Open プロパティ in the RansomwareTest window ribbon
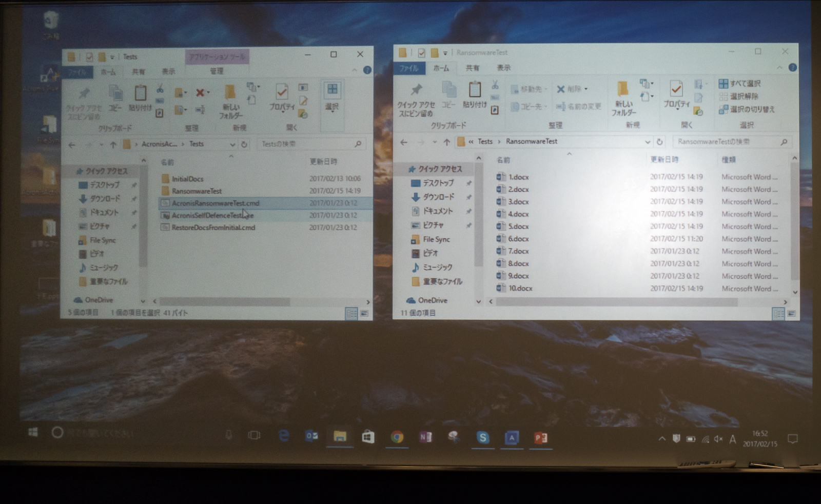This screenshot has height=504, width=821. click(676, 95)
